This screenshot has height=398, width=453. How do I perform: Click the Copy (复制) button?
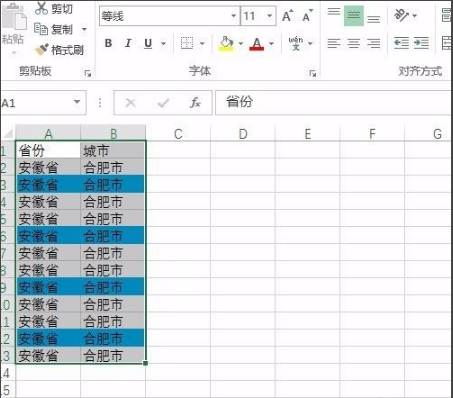click(53, 29)
